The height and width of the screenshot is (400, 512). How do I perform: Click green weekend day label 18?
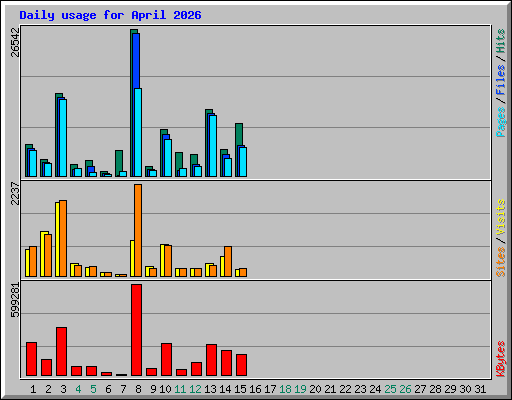pyautogui.click(x=285, y=389)
